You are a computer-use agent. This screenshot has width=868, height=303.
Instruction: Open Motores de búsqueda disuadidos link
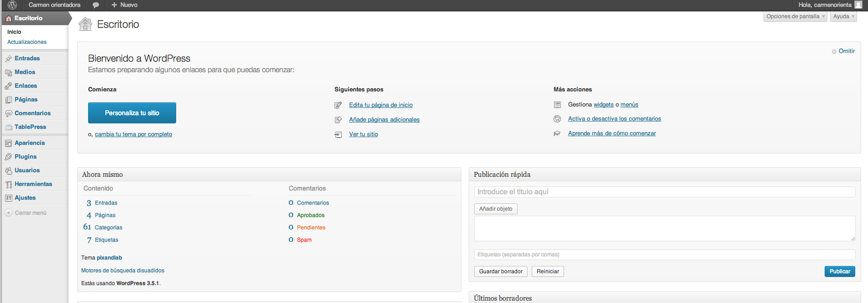[x=123, y=271]
